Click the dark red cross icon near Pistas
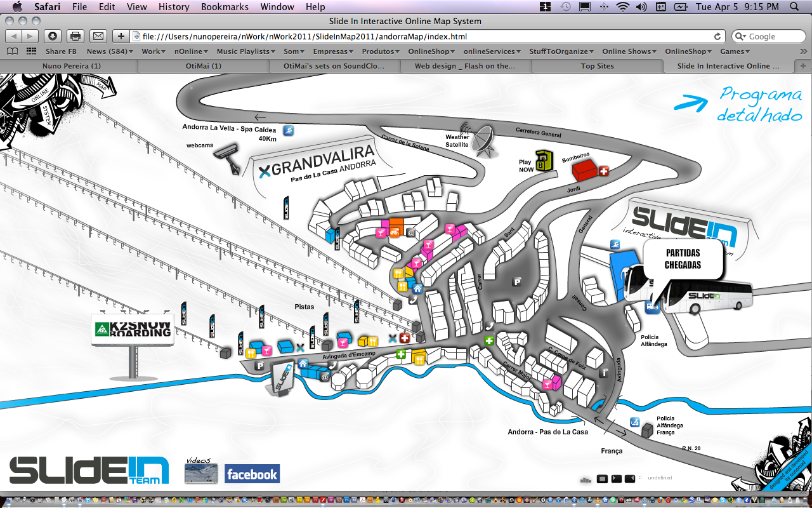 (x=403, y=338)
